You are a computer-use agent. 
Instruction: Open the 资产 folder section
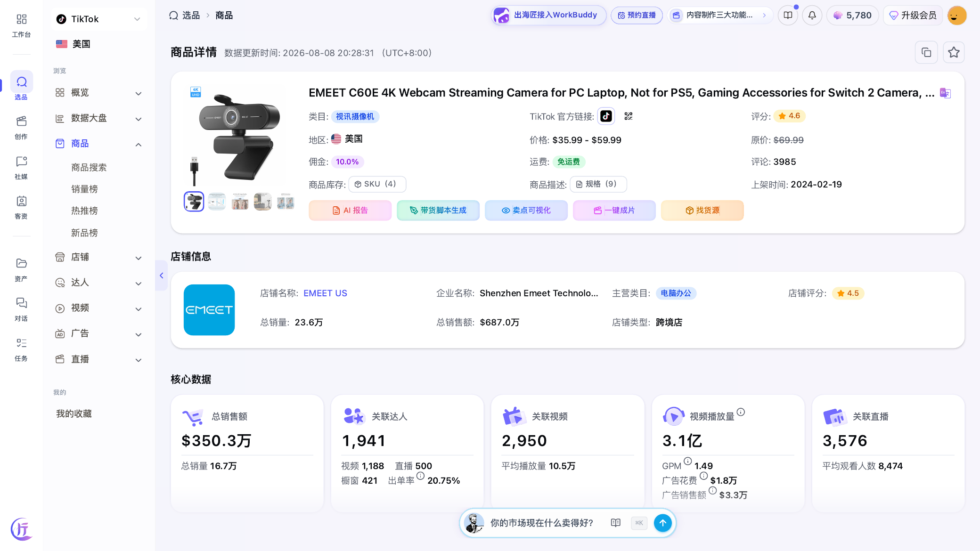21,270
